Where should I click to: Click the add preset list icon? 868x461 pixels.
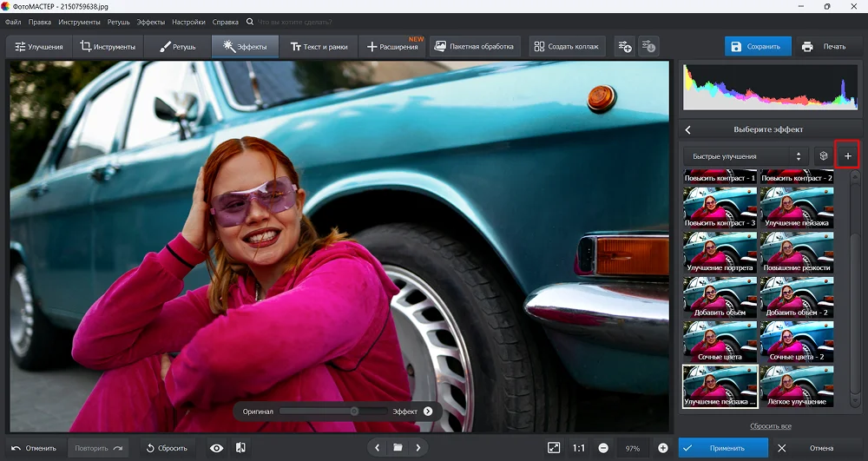[625, 47]
